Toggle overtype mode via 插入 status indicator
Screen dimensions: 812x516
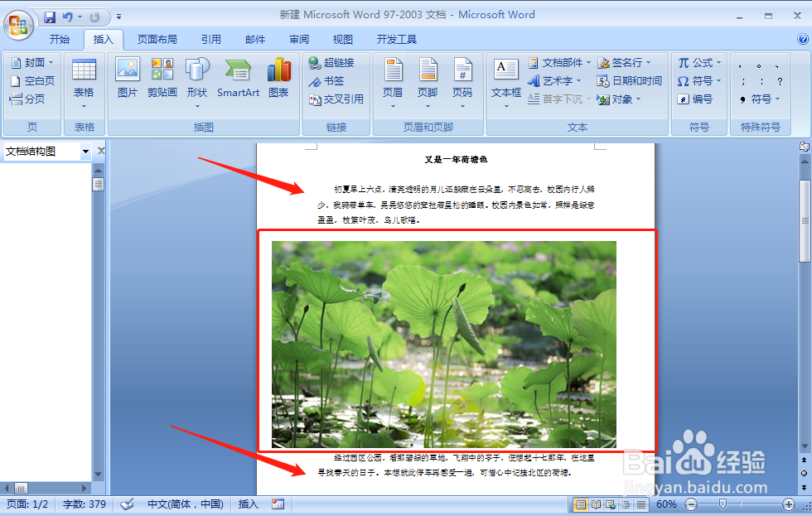(x=248, y=504)
